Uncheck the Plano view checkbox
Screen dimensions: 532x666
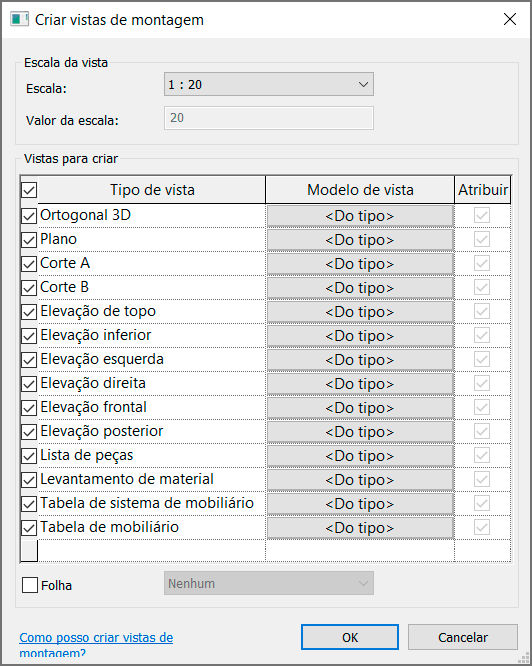[x=29, y=240]
